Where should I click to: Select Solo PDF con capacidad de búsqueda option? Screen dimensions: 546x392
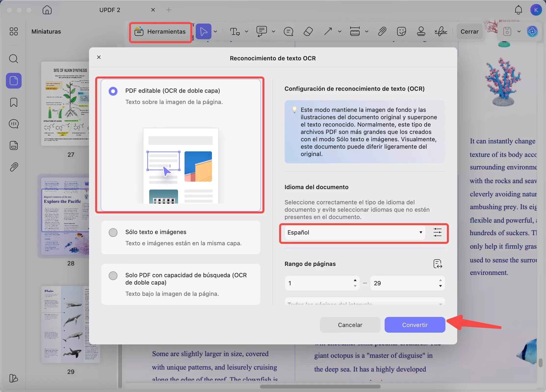pyautogui.click(x=181, y=284)
